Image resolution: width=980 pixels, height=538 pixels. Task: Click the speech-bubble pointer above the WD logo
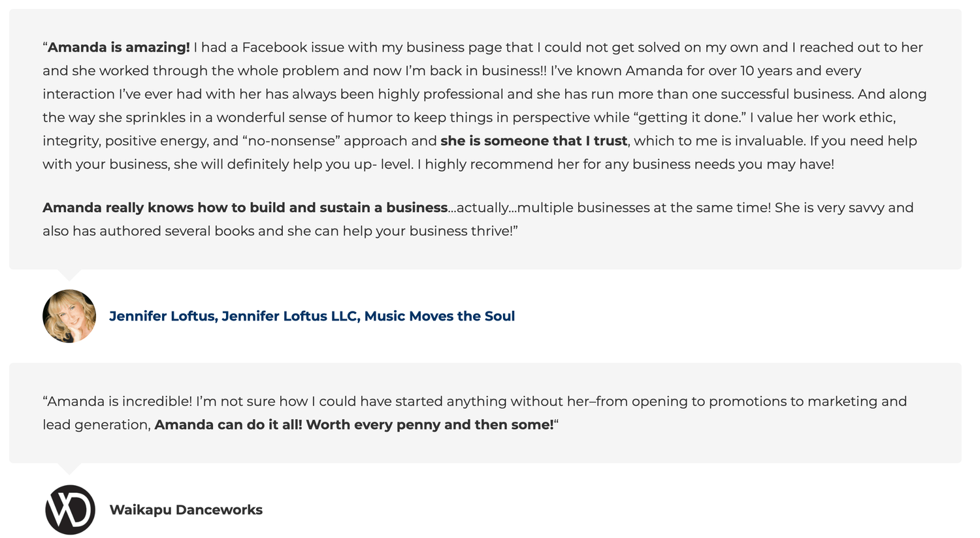point(69,469)
